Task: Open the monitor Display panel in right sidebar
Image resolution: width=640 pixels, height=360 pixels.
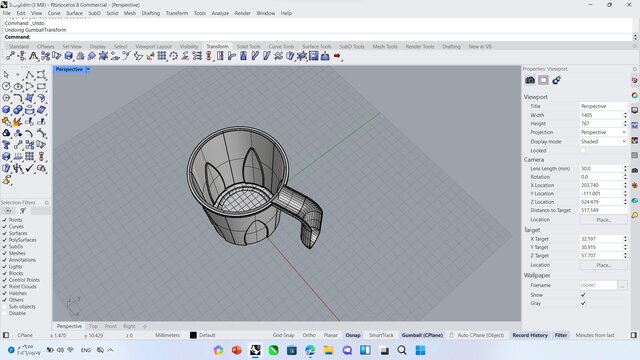Action: point(635,110)
